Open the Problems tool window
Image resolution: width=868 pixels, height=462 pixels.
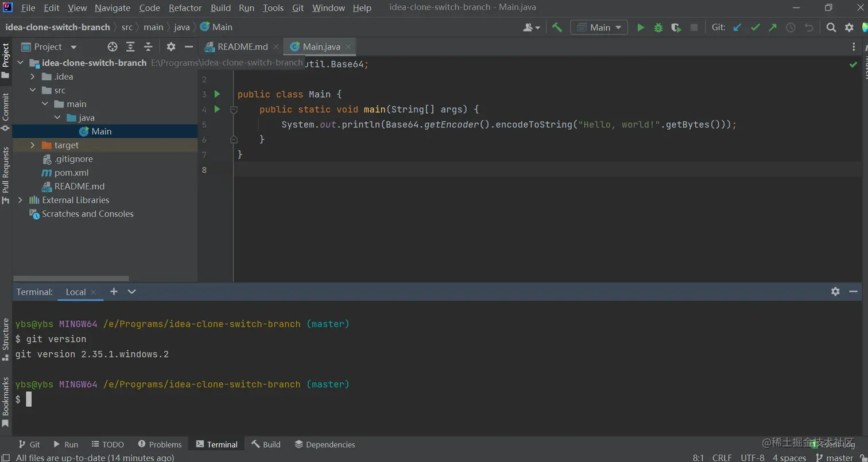click(x=160, y=444)
